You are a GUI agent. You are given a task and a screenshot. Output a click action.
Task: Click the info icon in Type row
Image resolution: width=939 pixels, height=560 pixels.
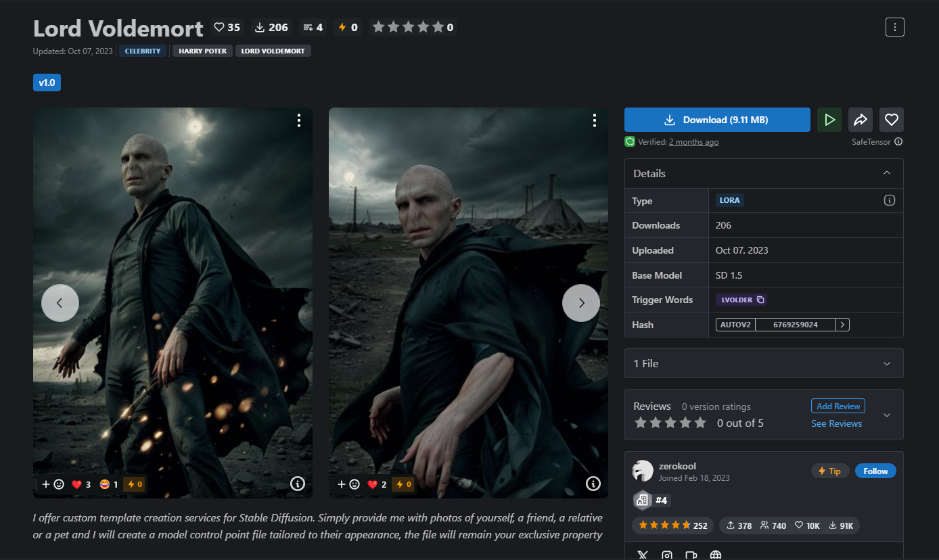pyautogui.click(x=890, y=200)
